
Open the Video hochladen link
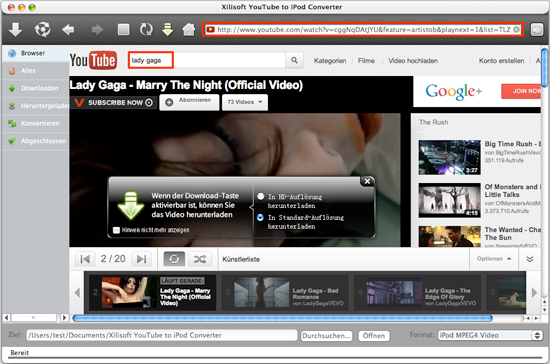pos(413,61)
